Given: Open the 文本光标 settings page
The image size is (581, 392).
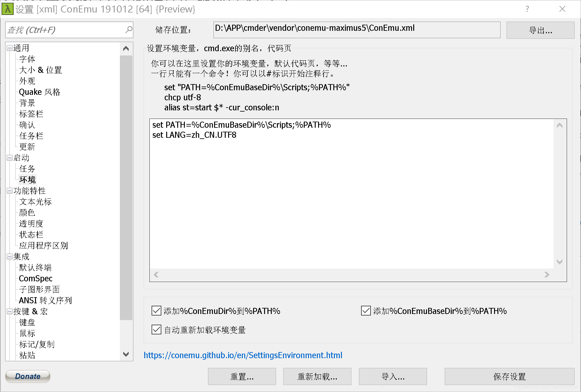Looking at the screenshot, I should pyautogui.click(x=35, y=202).
